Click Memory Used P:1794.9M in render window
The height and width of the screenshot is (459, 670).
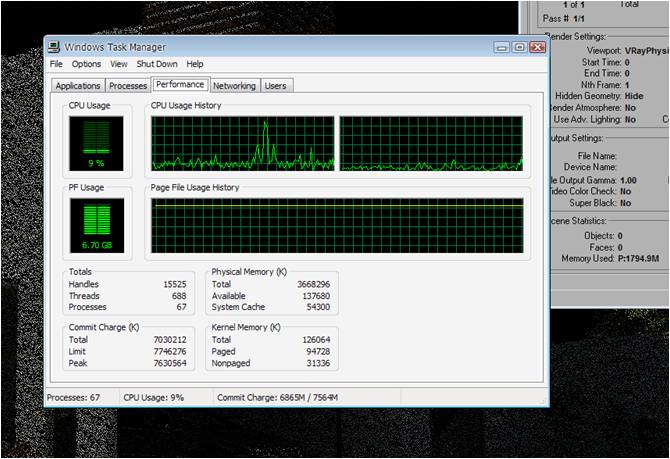610,259
